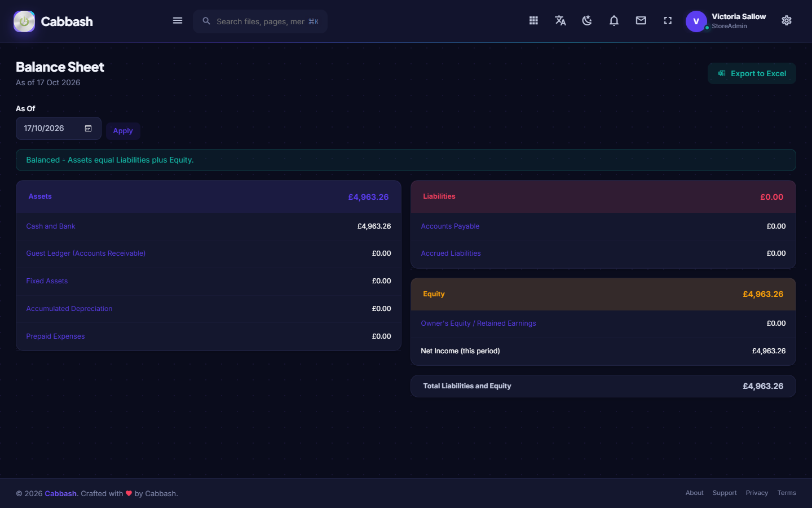Open the mail messages icon

(641, 21)
